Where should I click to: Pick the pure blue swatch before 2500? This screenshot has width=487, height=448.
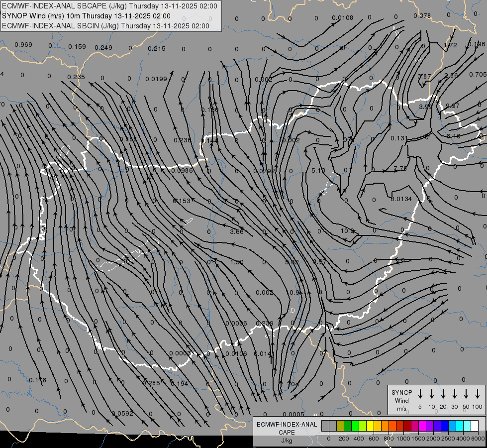point(444,426)
